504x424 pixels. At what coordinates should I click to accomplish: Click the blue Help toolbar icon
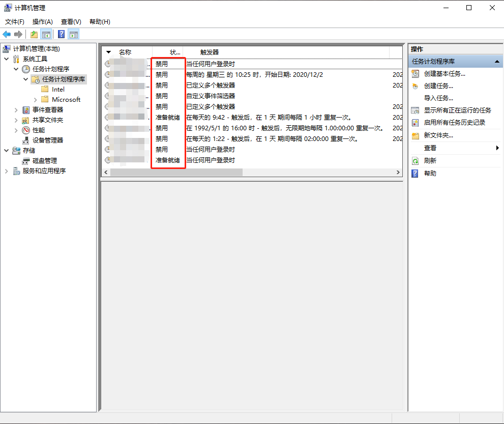(x=62, y=35)
